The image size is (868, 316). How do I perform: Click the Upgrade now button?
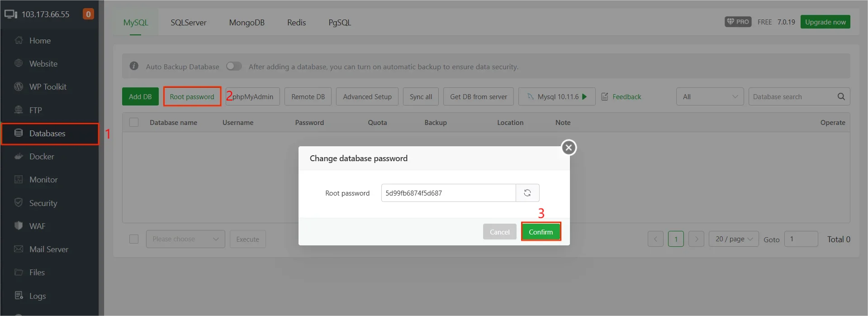pyautogui.click(x=825, y=22)
